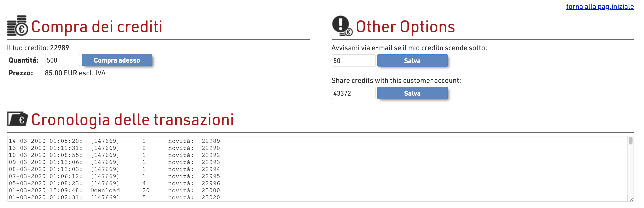Viewport: 644px width, 208px height.
Task: Click the Cronologia delle transazioni heading
Action: pos(133,119)
